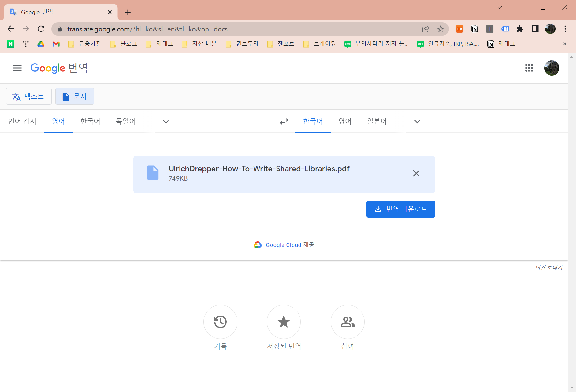Click the address bar URL
Screen dimensions: 576x392
147,29
